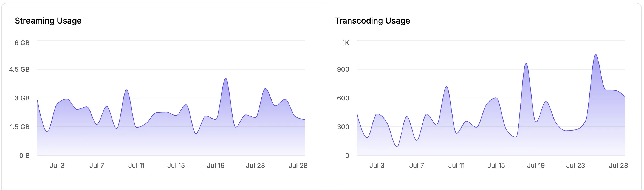
Task: Click the Jul 19 peak in Streaming Usage
Action: [x=225, y=79]
